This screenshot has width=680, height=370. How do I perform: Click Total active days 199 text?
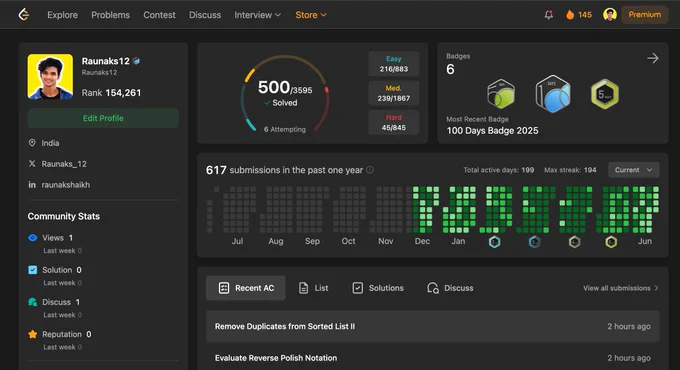[x=499, y=170]
